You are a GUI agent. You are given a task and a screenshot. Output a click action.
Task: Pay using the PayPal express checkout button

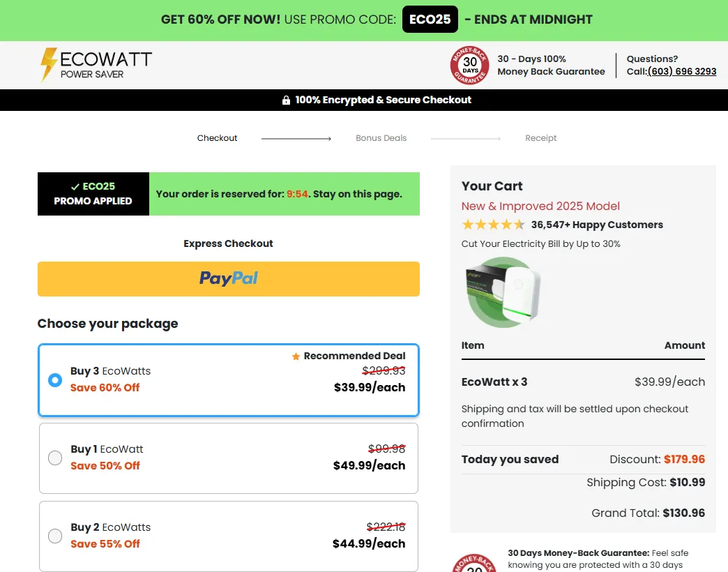(228, 278)
